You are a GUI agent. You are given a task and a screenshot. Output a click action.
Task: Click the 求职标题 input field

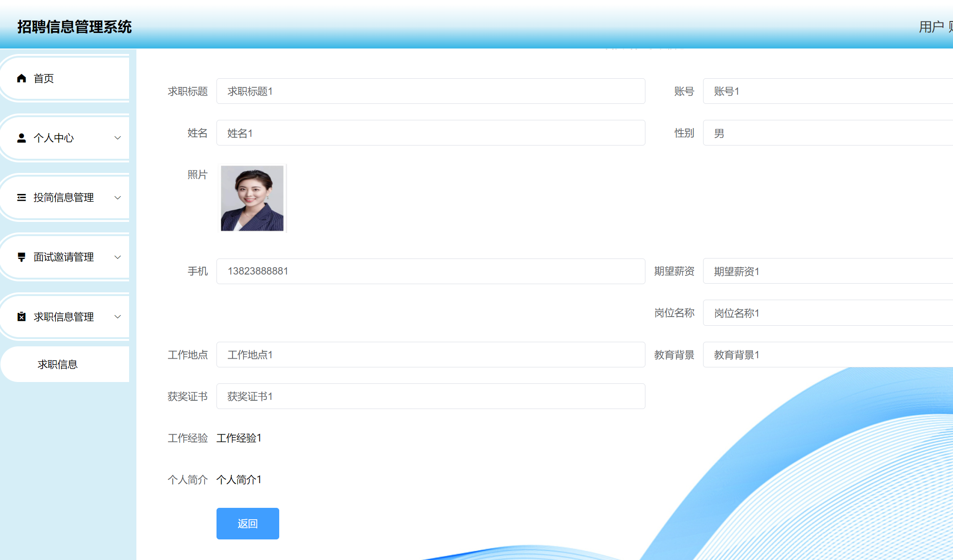point(430,91)
